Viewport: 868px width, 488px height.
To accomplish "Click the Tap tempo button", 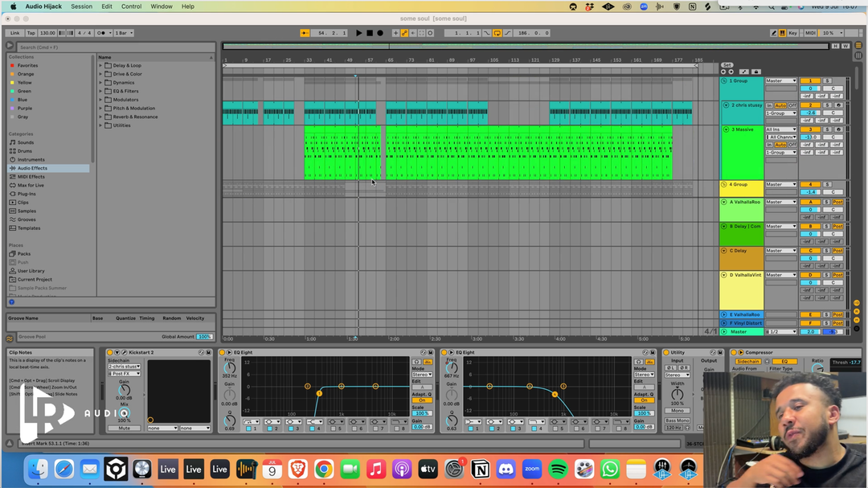I will (x=31, y=33).
